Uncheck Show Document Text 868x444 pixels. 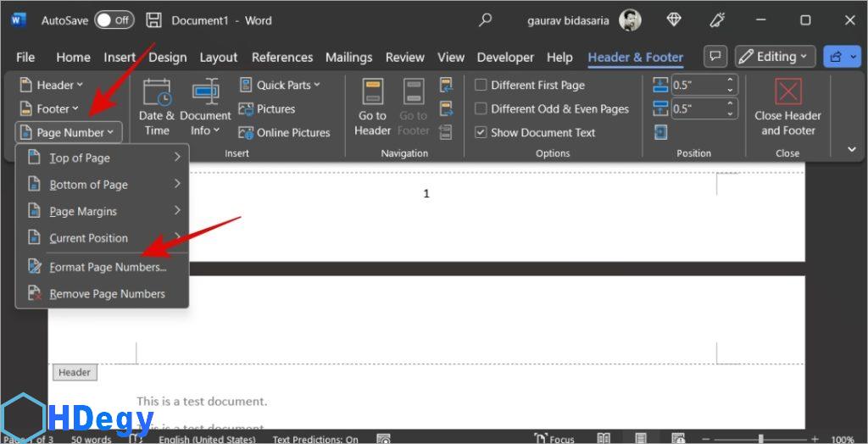pos(481,132)
